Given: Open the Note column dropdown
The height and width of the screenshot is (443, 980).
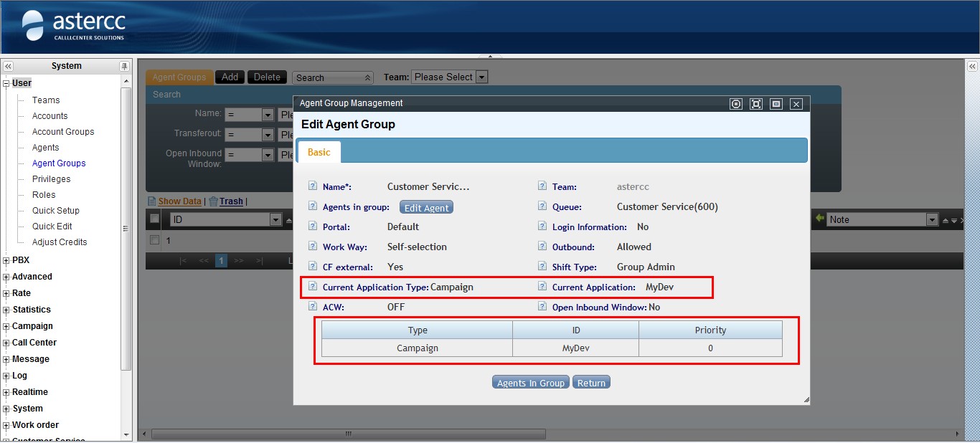Looking at the screenshot, I should point(932,220).
